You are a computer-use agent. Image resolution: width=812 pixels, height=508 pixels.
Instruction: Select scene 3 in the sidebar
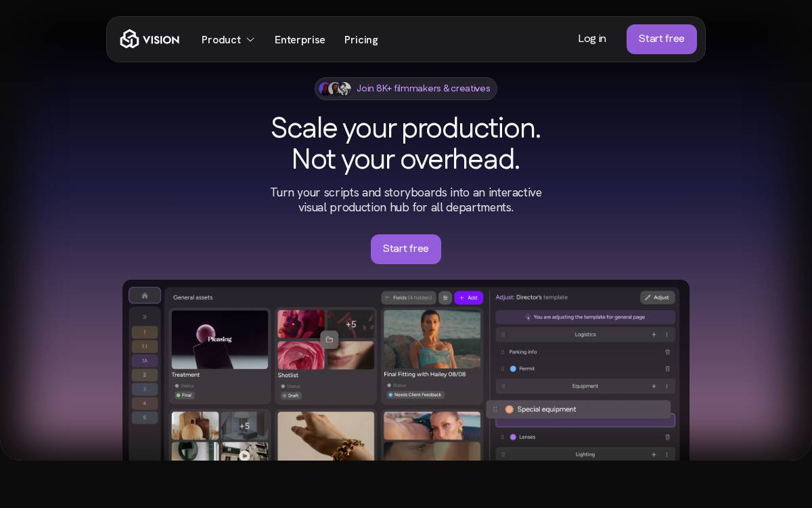pos(145,389)
